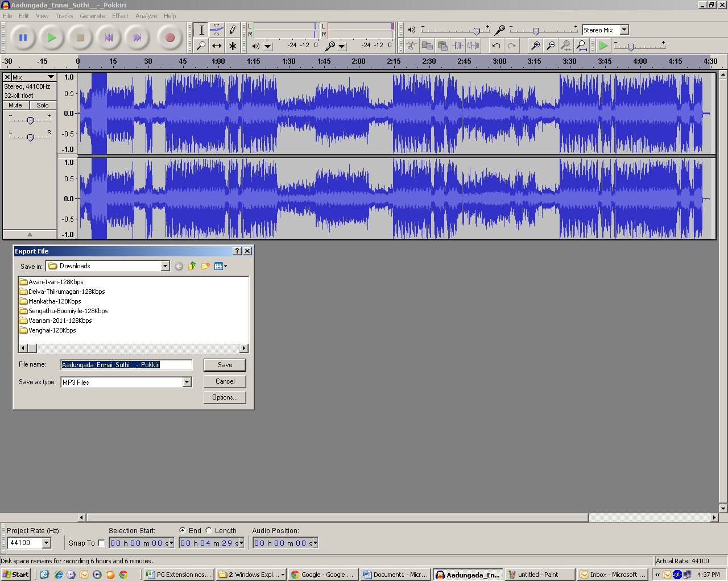This screenshot has height=582, width=728.
Task: Start playback with the green Play button
Action: click(x=52, y=38)
